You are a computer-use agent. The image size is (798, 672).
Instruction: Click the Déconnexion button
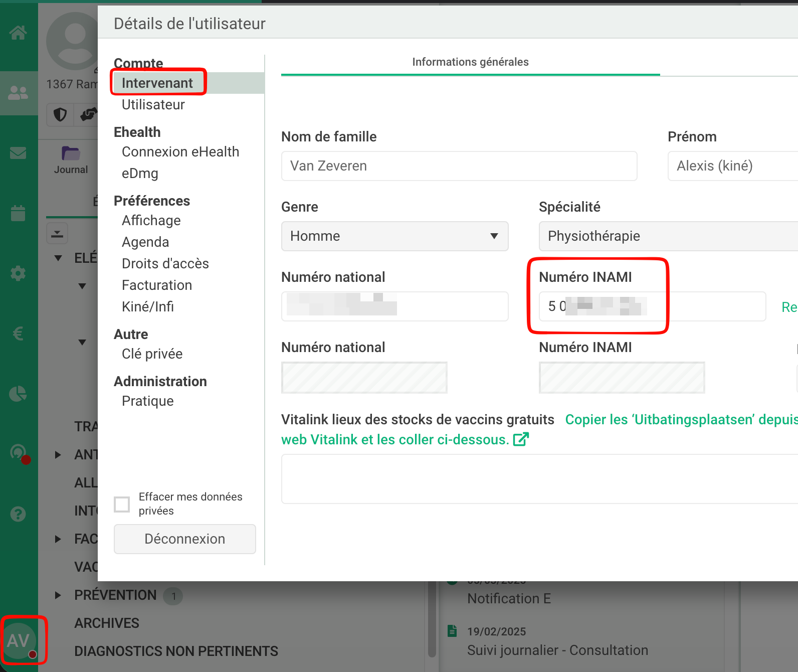click(x=184, y=539)
